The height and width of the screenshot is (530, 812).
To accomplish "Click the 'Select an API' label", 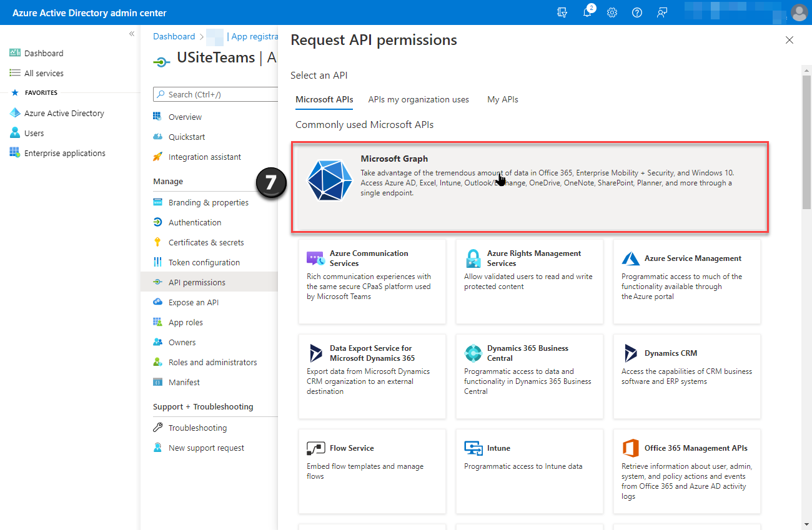I will click(319, 76).
